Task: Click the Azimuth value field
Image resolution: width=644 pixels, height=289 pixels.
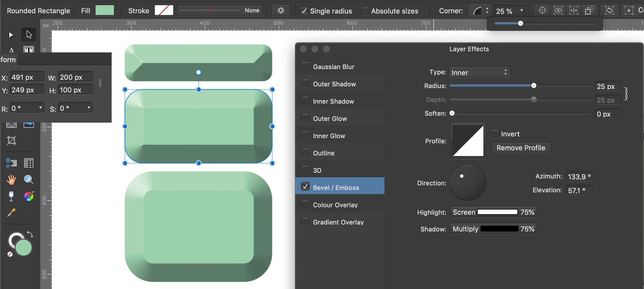Action: tap(579, 176)
